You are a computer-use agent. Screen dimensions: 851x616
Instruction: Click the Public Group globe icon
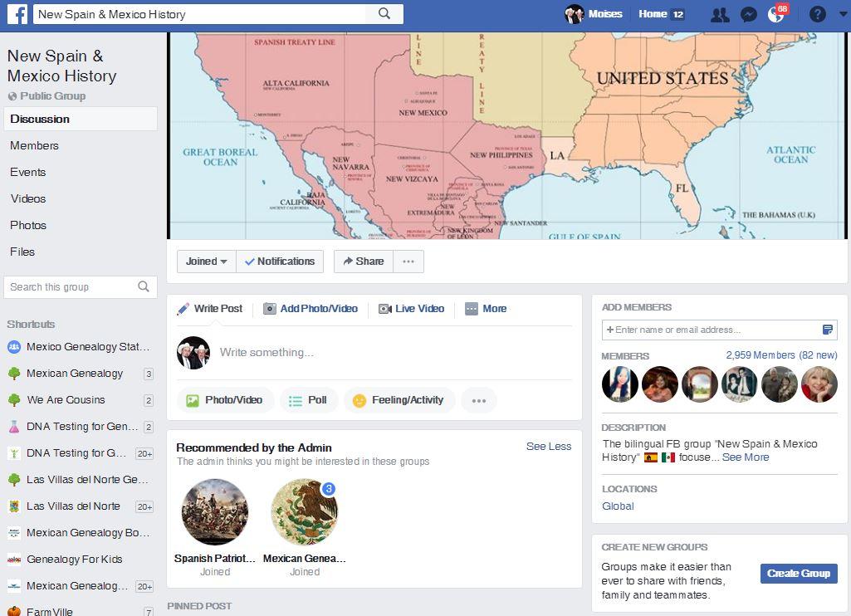point(12,96)
